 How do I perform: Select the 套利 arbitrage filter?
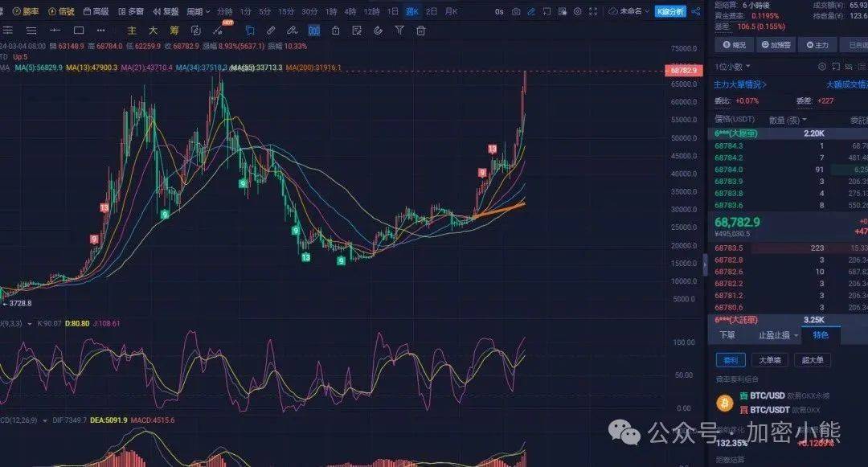(731, 360)
